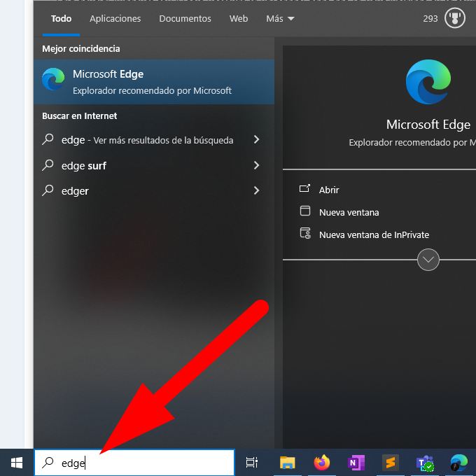This screenshot has width=476, height=476.
Task: Expand the 'edge surf' suggestion arrow
Action: point(256,166)
